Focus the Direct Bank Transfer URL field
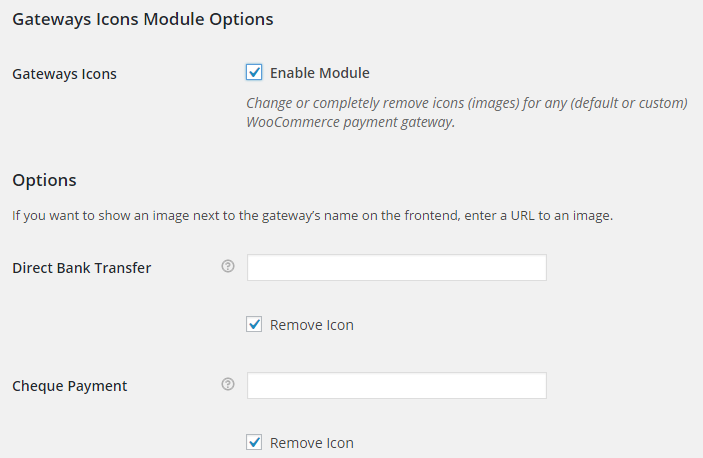Screen dimensions: 703x458 (x=397, y=268)
